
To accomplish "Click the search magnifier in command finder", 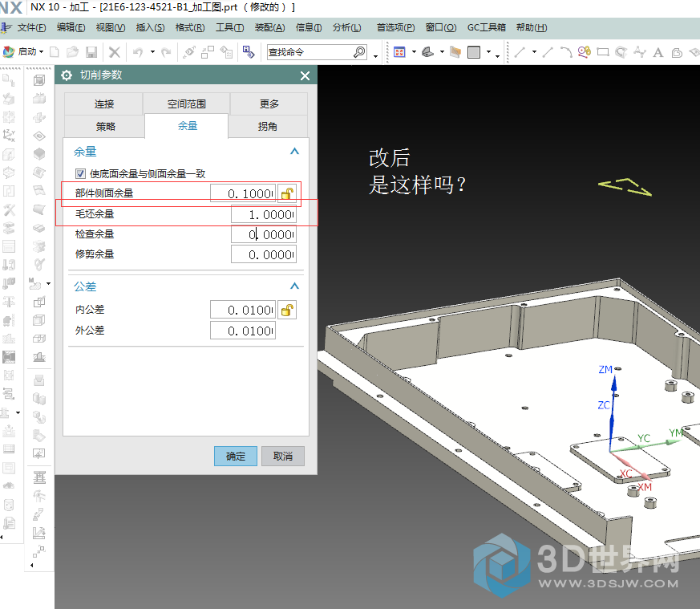I will pyautogui.click(x=359, y=52).
